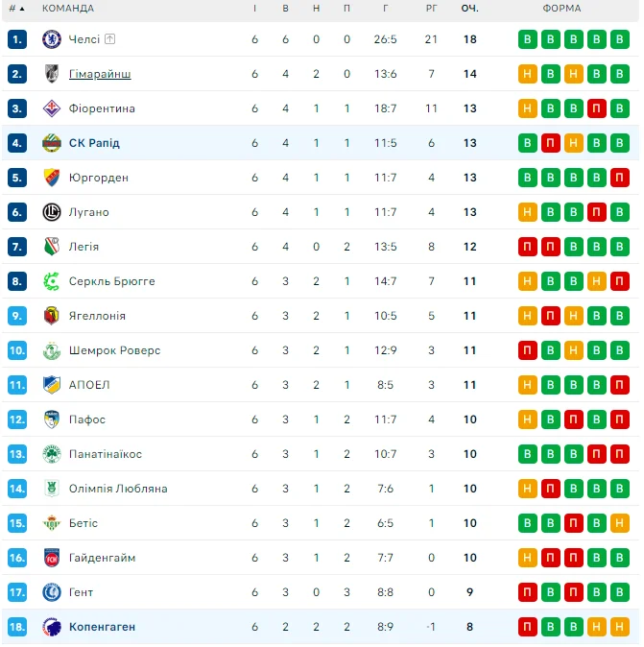This screenshot has height=647, width=644.
Task: Click the Legia club crest icon
Action: (52, 247)
